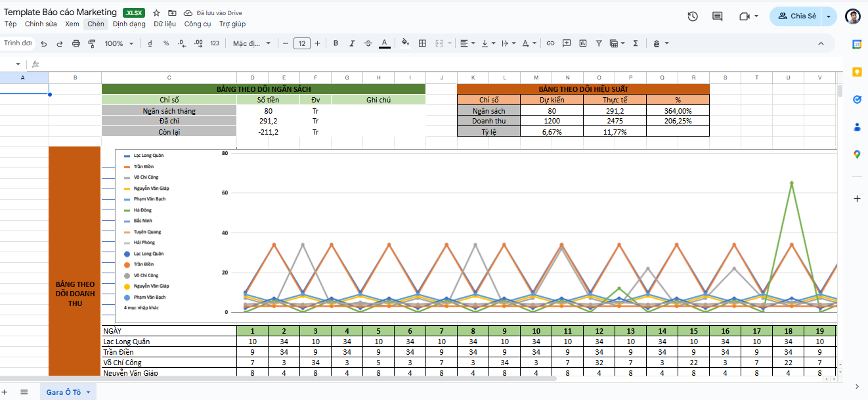Screen dimensions: 868x400
Task: Toggle bold formatting
Action: (x=336, y=43)
